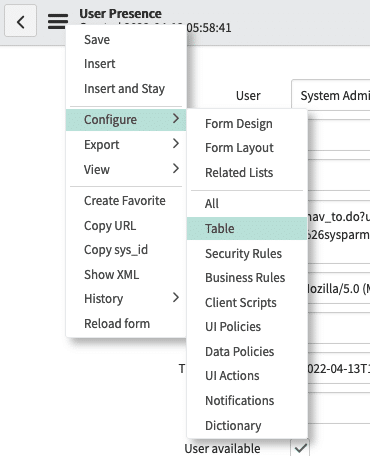Expand the Export submenu arrow
The width and height of the screenshot is (370, 456).
(x=176, y=144)
